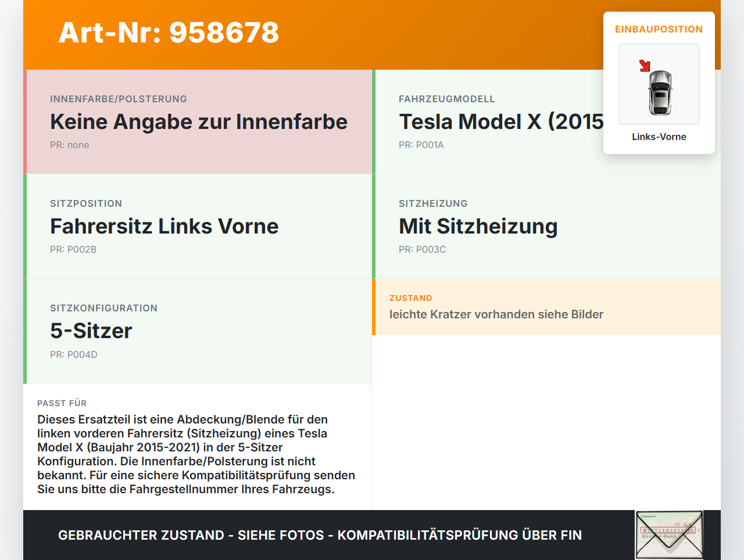Image resolution: width=744 pixels, height=560 pixels.
Task: Select the Fahrersitz Links Vorne seat card
Action: pyautogui.click(x=198, y=226)
